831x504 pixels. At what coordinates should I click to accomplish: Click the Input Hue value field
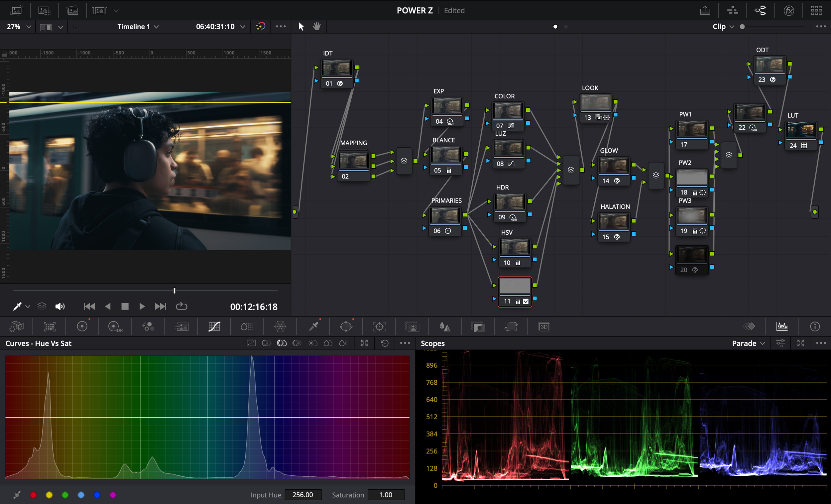303,495
